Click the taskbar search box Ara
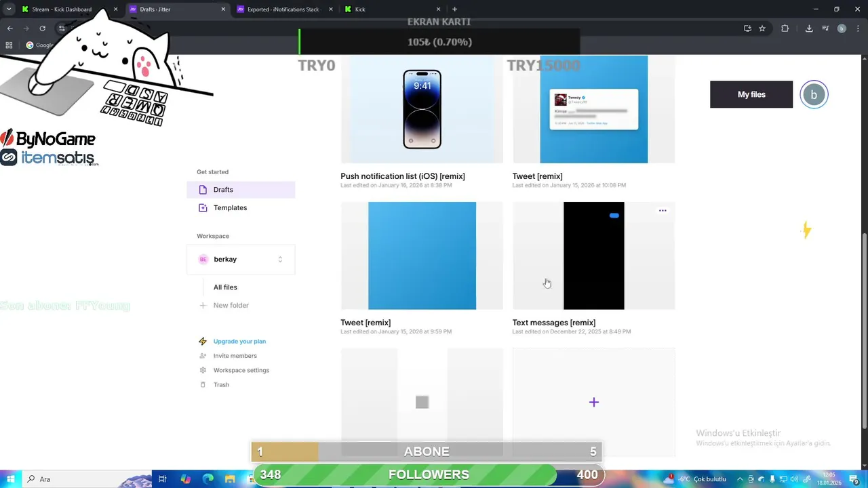The width and height of the screenshot is (868, 488). 87,479
